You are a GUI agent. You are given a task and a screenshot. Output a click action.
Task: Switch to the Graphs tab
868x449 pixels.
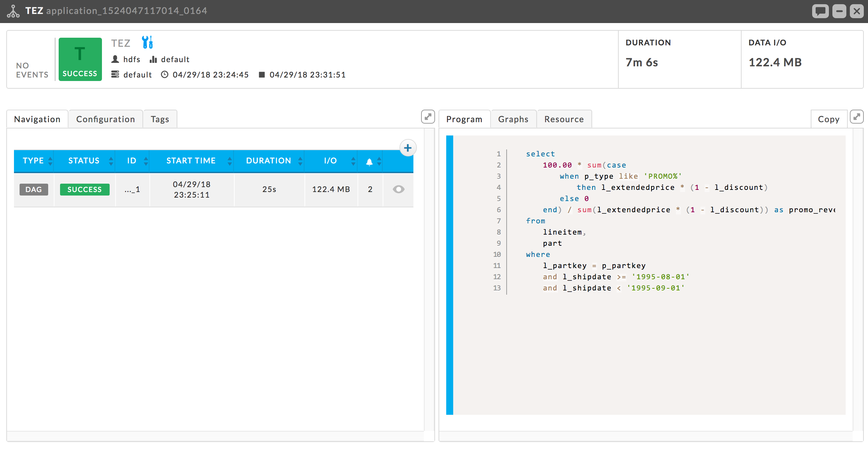point(513,119)
